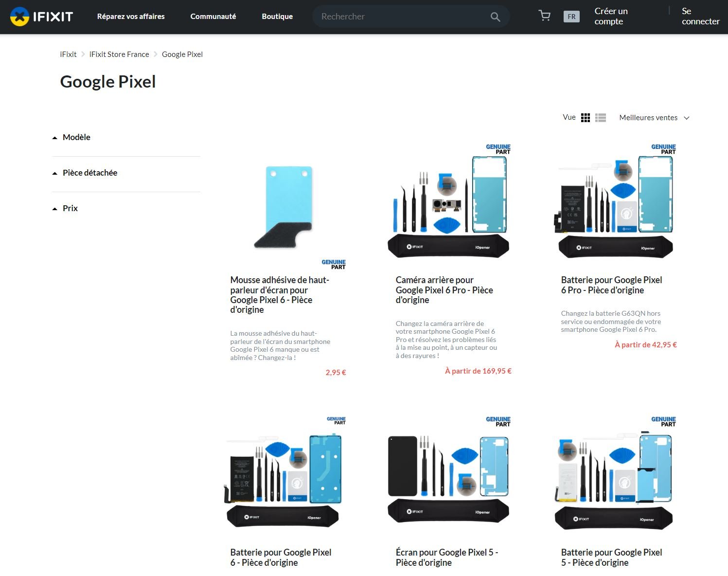Open Réparez vos affaires menu
The height and width of the screenshot is (576, 728).
[131, 17]
